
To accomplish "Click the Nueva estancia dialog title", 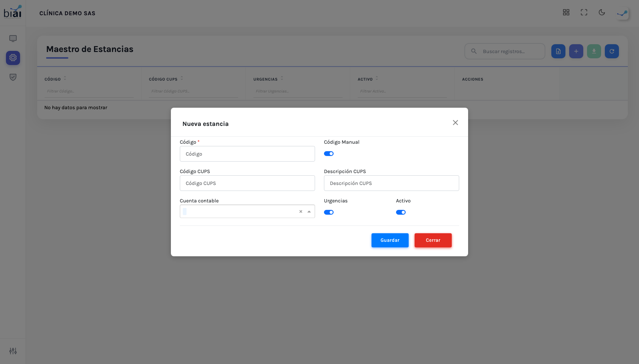I will coord(205,124).
